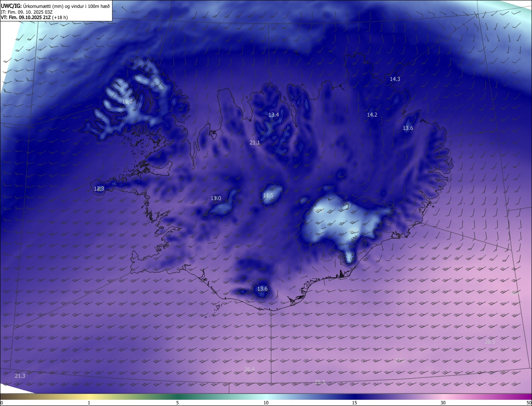This screenshot has width=532, height=406.
Task: Click the colorbar tick label 5
Action: 177,403
